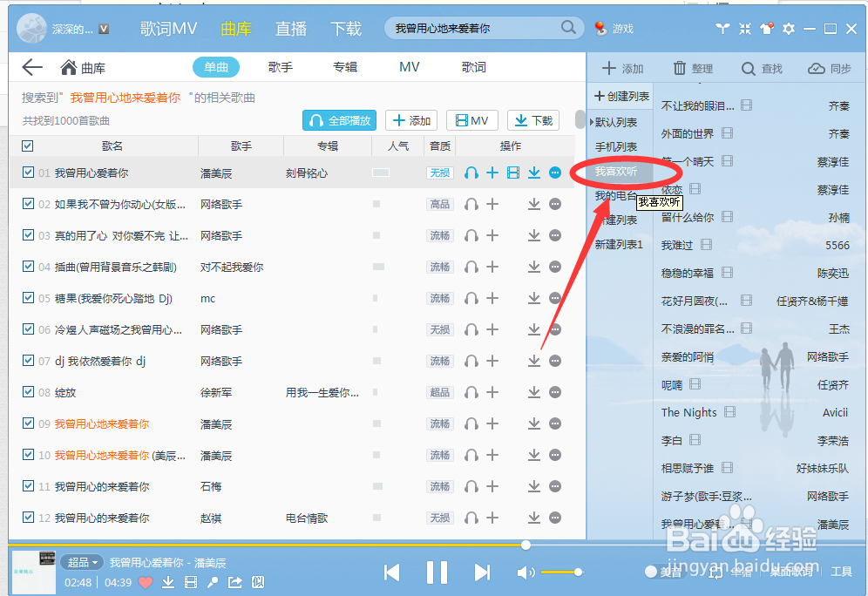The width and height of the screenshot is (868, 596).
Task: Toggle the select-all checkbox in header
Action: (x=27, y=146)
